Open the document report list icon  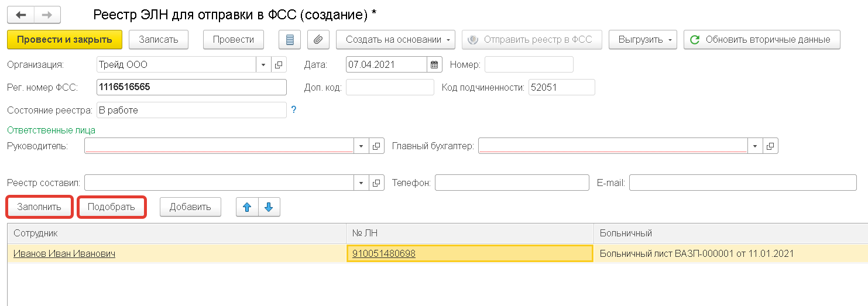[290, 40]
